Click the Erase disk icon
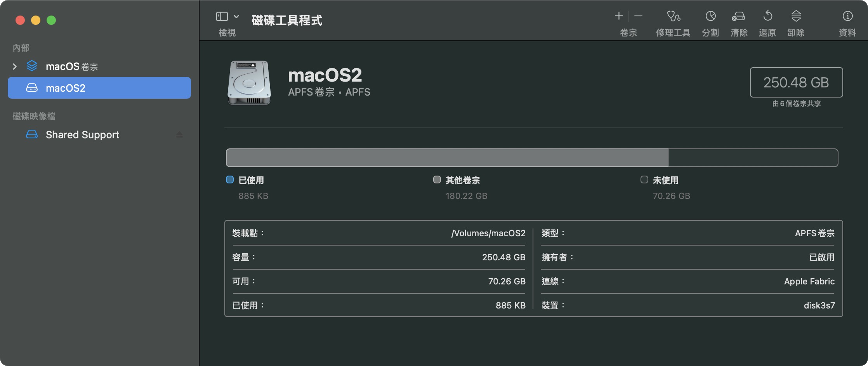 click(738, 16)
